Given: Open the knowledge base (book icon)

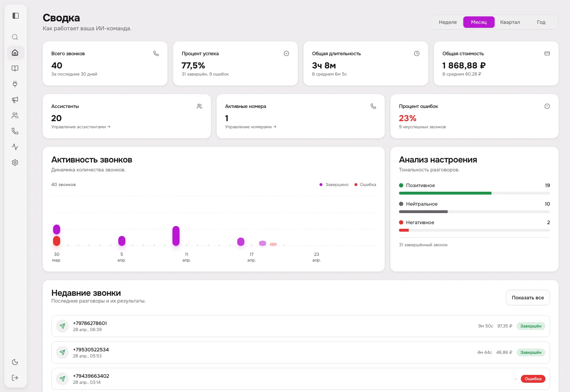Looking at the screenshot, I should click(x=15, y=68).
